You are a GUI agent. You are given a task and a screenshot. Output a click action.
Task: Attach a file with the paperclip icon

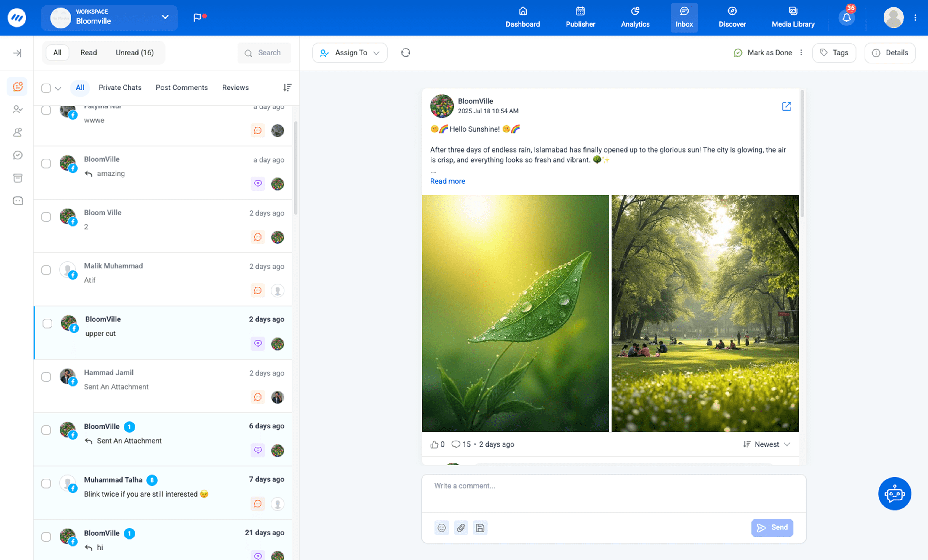pyautogui.click(x=461, y=528)
